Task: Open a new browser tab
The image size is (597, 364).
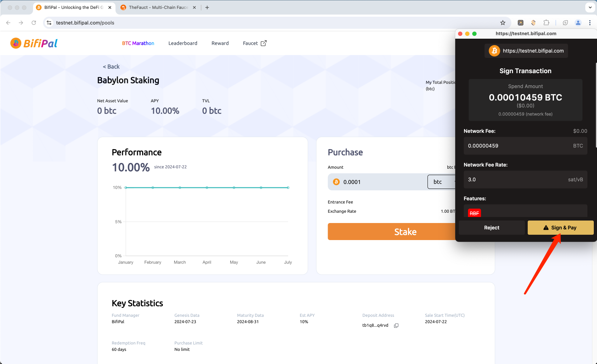Action: click(207, 7)
